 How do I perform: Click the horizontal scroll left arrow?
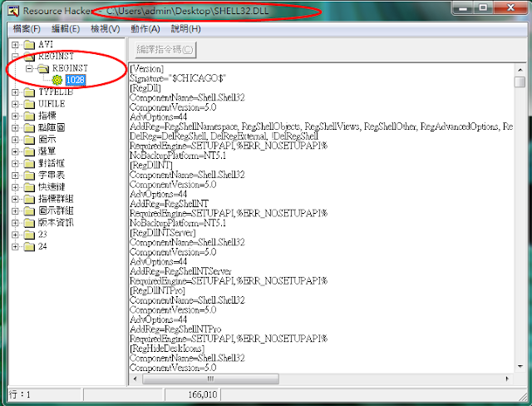pyautogui.click(x=135, y=379)
